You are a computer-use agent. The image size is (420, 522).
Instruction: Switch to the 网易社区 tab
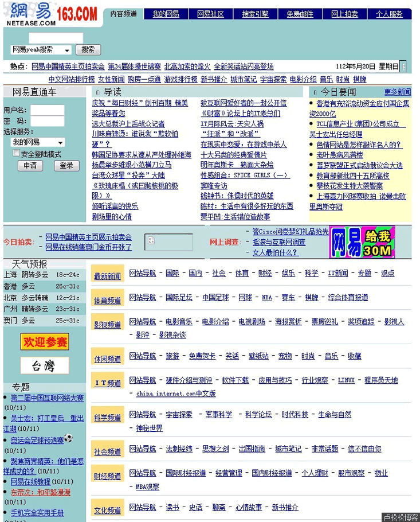click(x=210, y=14)
